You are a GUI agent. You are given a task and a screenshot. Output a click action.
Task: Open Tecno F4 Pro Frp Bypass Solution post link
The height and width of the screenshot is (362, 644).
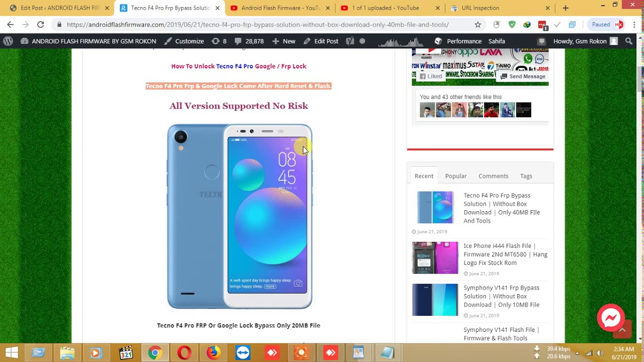[x=502, y=208]
